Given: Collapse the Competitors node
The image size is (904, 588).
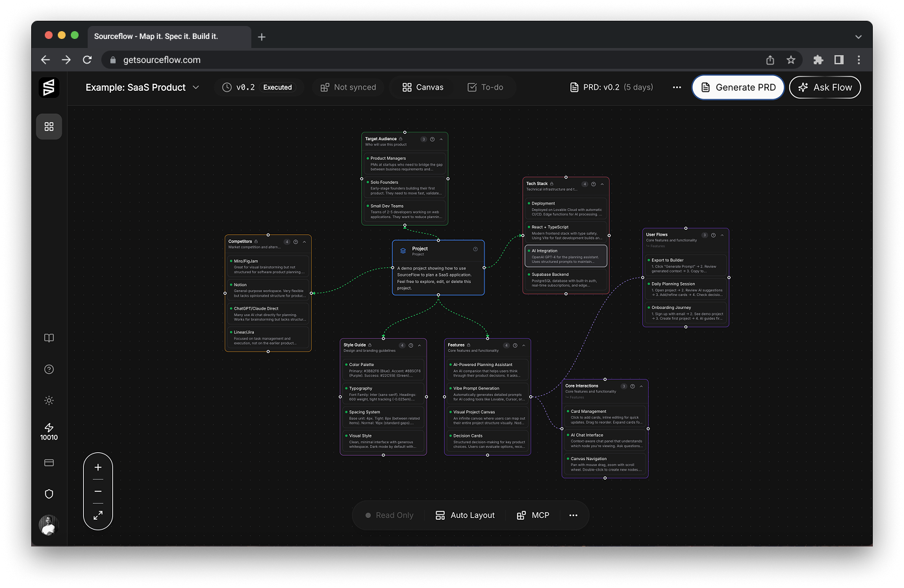Looking at the screenshot, I should (x=304, y=242).
